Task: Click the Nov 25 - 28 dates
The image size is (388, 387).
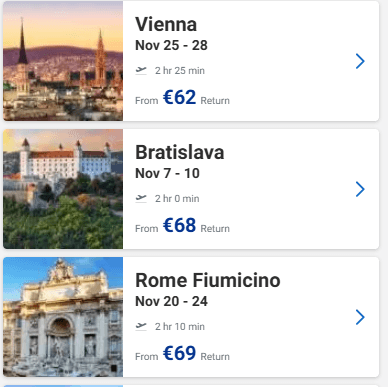Action: tap(171, 45)
